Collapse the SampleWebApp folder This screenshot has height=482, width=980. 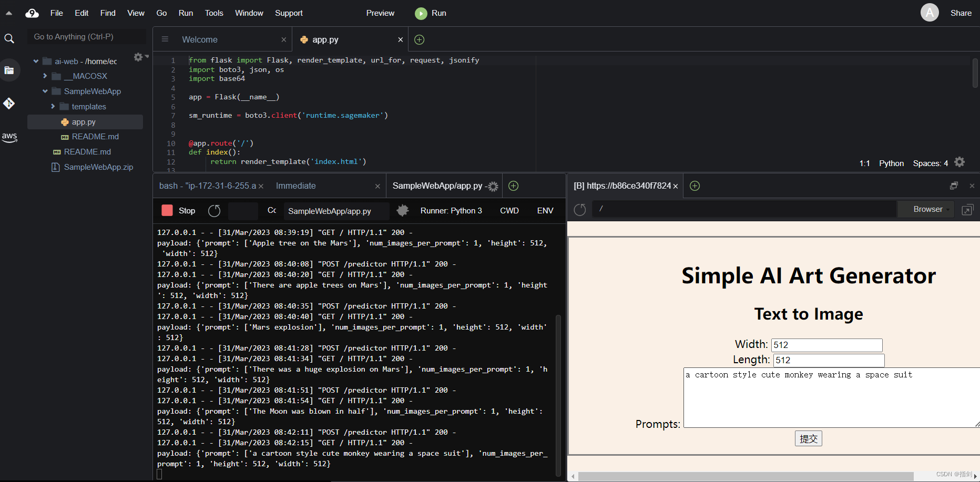45,91
